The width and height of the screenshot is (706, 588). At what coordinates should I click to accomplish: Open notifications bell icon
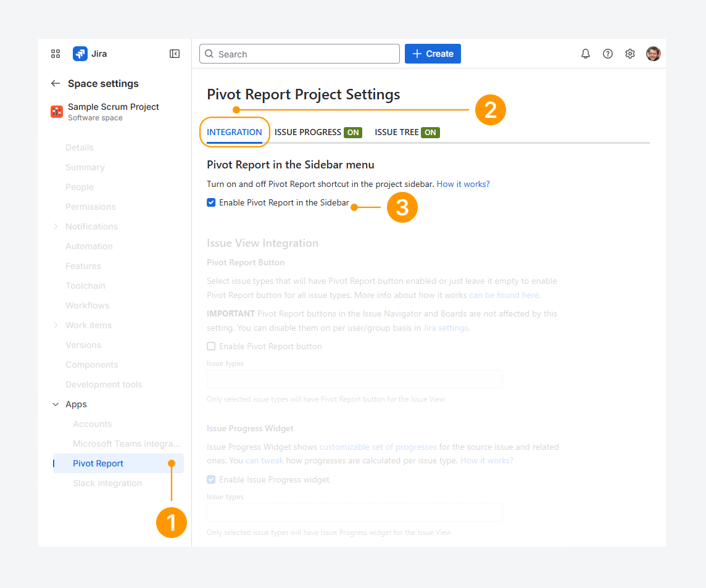(585, 54)
